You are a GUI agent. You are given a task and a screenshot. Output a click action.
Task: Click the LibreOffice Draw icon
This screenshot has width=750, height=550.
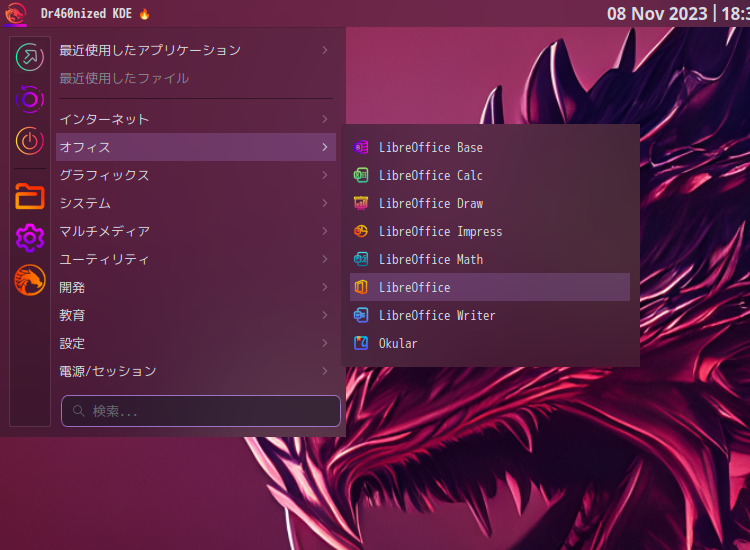pyautogui.click(x=361, y=203)
